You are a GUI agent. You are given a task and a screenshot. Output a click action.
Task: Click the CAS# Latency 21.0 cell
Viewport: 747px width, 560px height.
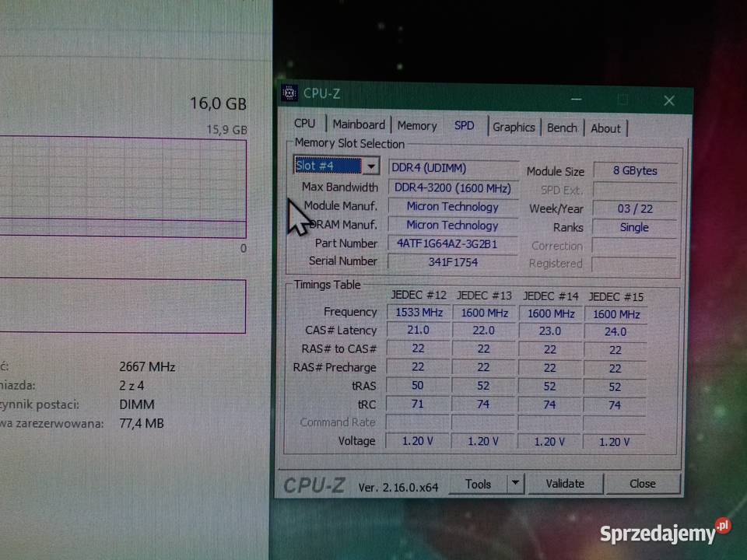(419, 331)
